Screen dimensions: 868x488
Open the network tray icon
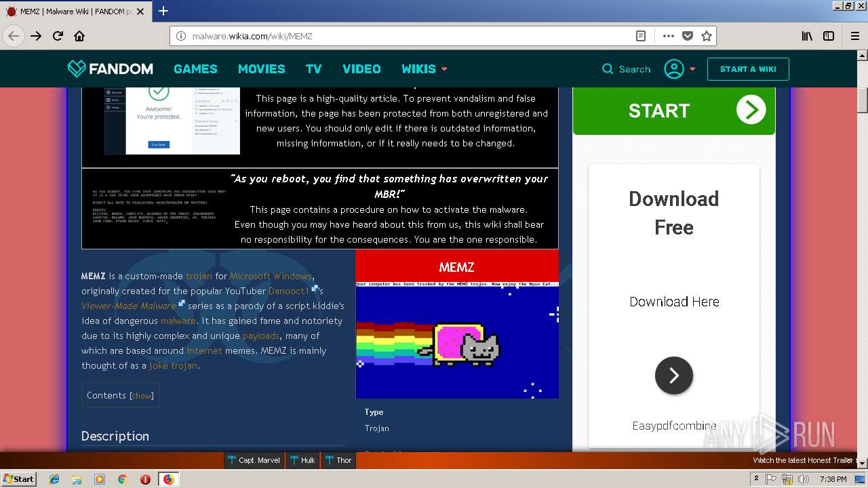787,479
